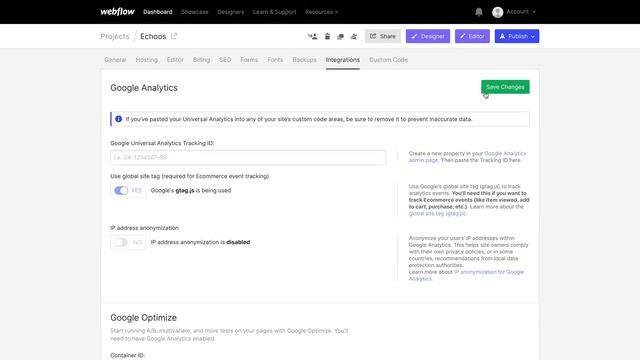Open the notifications bell
This screenshot has width=640, height=360.
pyautogui.click(x=479, y=12)
